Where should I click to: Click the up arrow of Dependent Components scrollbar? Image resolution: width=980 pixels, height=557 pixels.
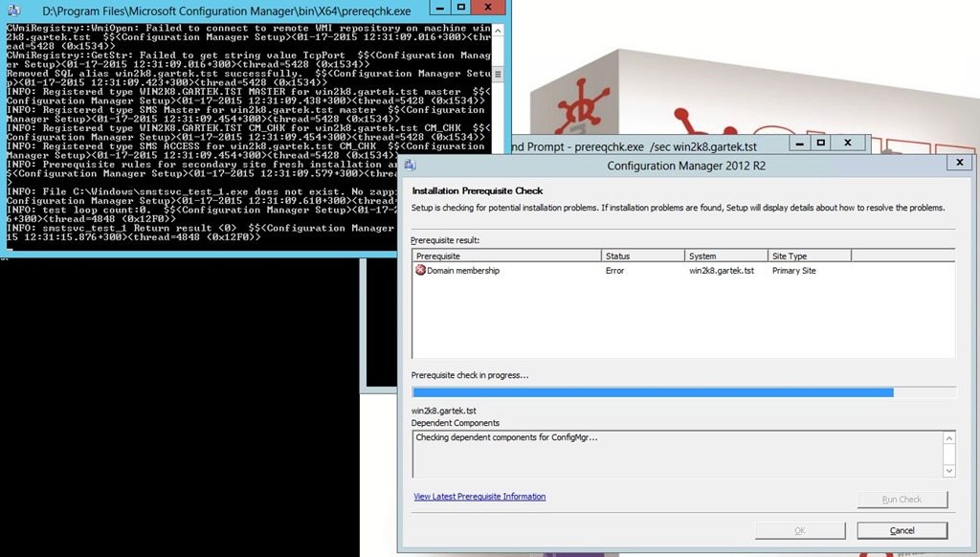pos(948,438)
